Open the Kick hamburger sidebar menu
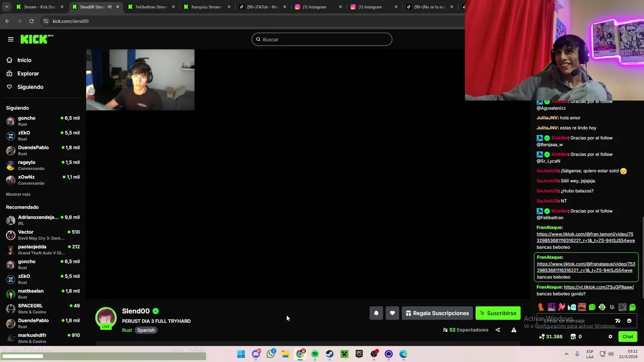 point(11,39)
